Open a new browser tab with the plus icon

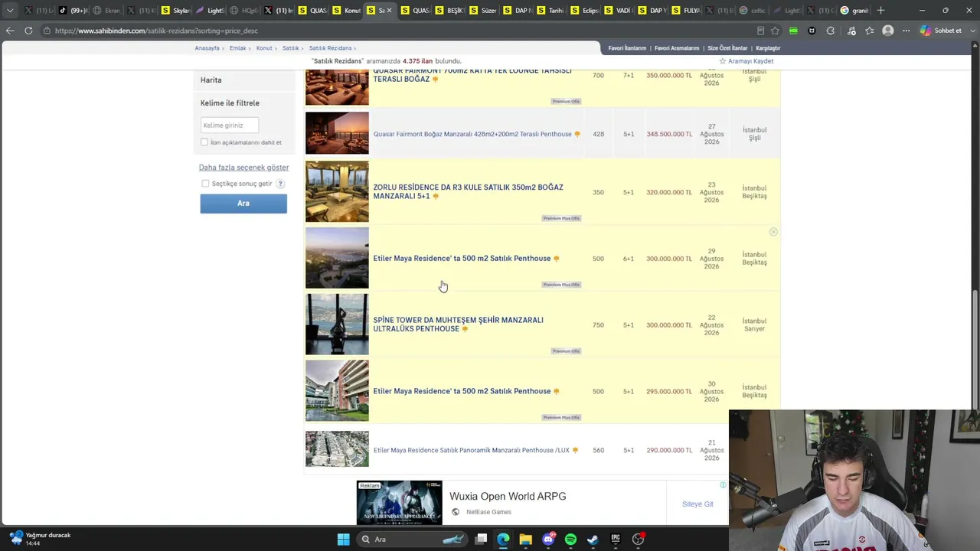coord(880,11)
